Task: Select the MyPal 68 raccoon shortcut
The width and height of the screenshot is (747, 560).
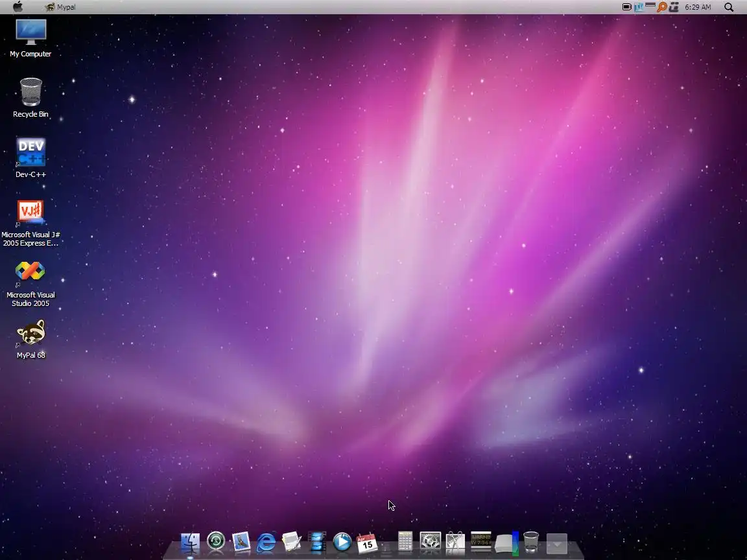Action: (30, 332)
